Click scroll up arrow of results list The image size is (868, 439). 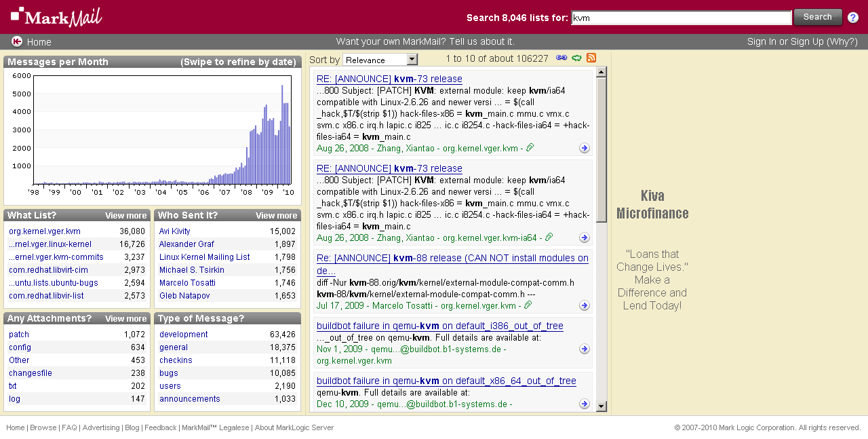click(x=601, y=73)
